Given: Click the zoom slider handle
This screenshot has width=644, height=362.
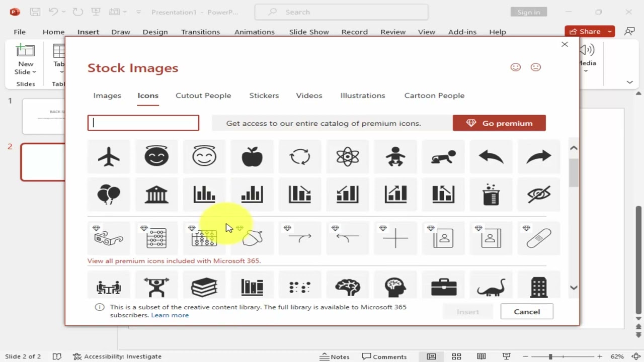Looking at the screenshot, I should pos(550,356).
